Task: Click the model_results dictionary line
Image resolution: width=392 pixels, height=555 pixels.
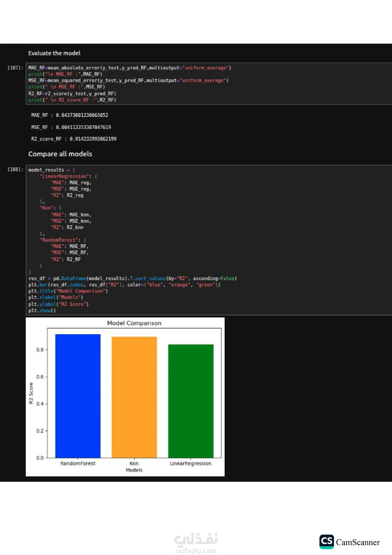Action: pyautogui.click(x=52, y=170)
